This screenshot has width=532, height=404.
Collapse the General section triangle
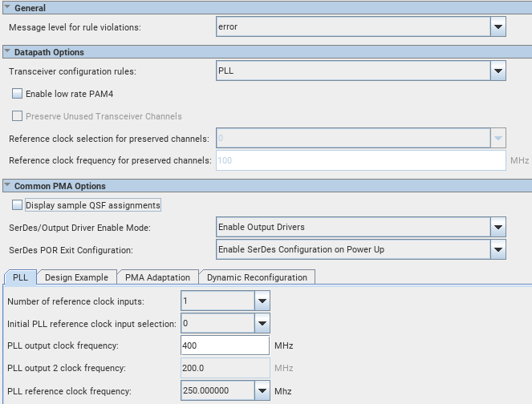pos(8,8)
